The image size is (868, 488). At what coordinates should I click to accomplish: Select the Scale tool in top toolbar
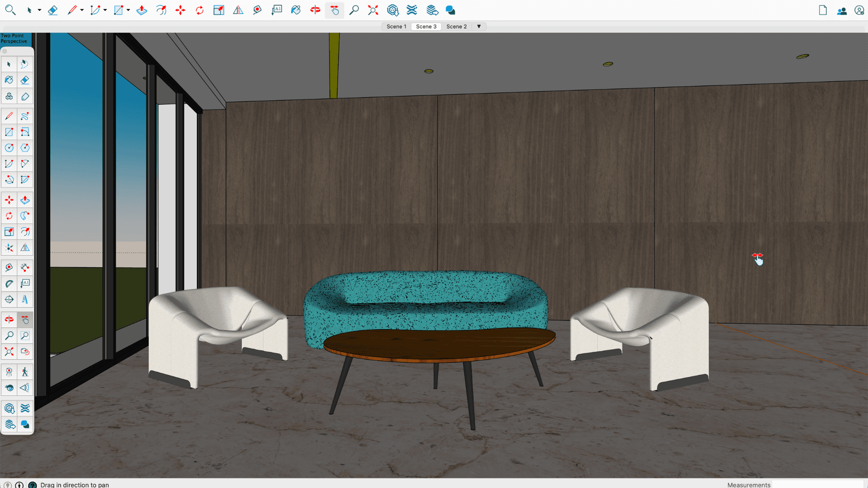tap(219, 10)
